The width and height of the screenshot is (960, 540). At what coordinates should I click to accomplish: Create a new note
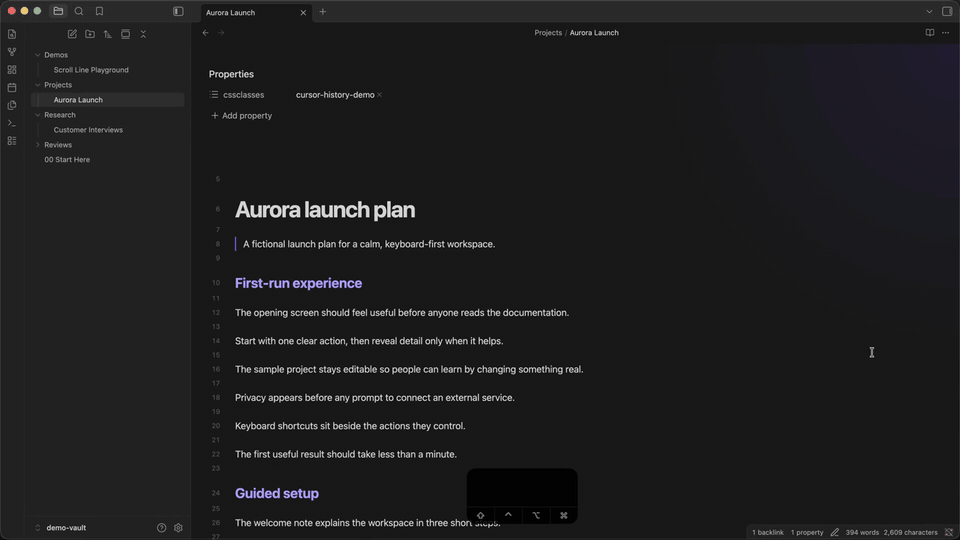(x=72, y=34)
